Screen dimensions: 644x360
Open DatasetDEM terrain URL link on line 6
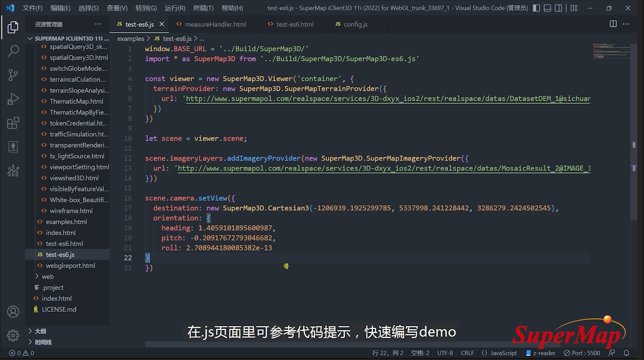click(388, 99)
